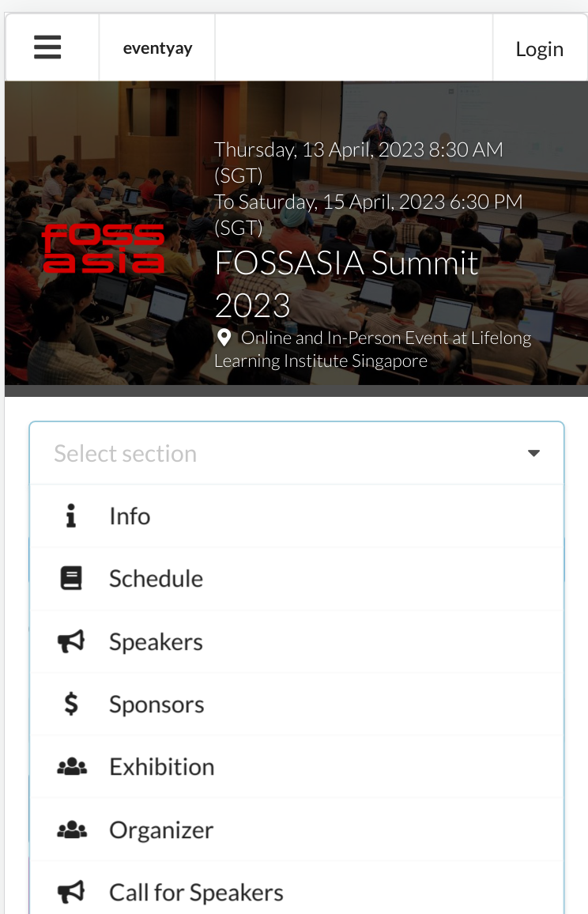The image size is (588, 914).
Task: Click the Organizer people icon
Action: (71, 829)
